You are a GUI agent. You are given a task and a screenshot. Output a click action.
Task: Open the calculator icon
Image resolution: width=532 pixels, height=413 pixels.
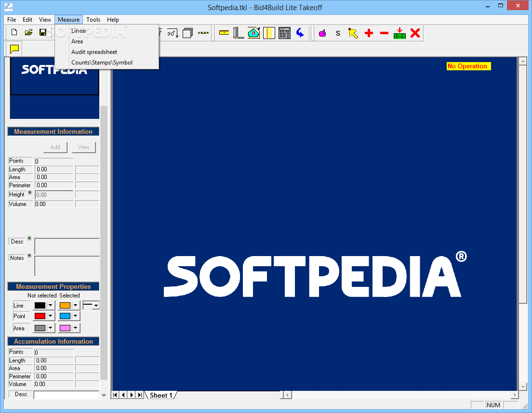pyautogui.click(x=284, y=33)
